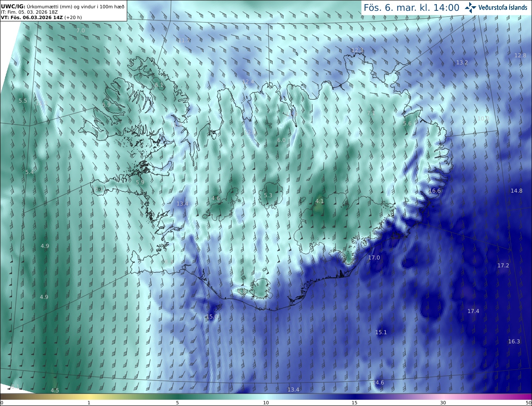Click the 14.8 value label

[x=517, y=191]
